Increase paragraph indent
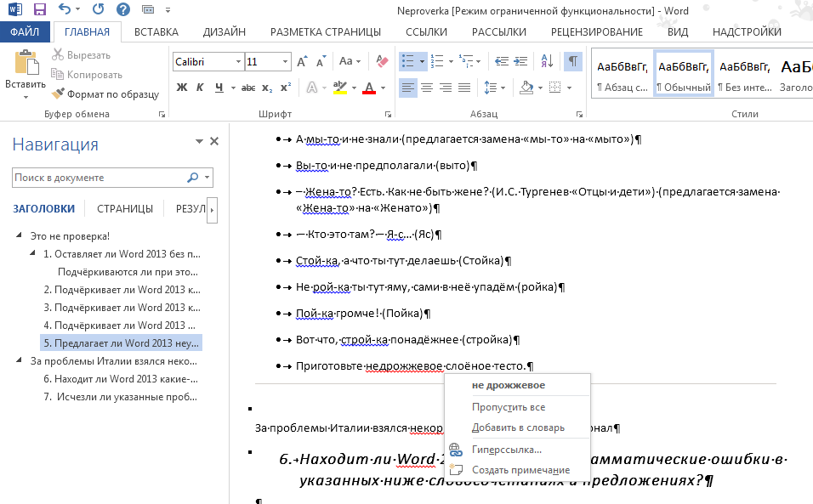 click(x=520, y=61)
